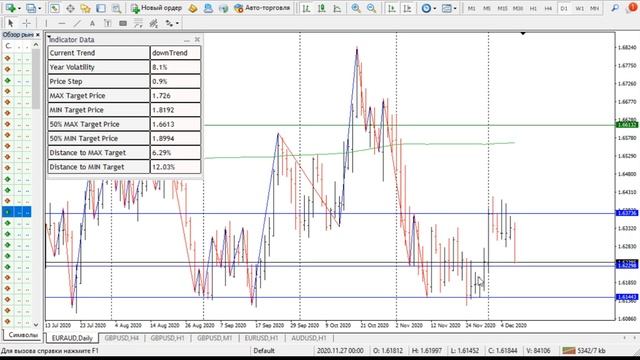Click the Новый ордер button
The width and height of the screenshot is (640, 360).
click(156, 8)
